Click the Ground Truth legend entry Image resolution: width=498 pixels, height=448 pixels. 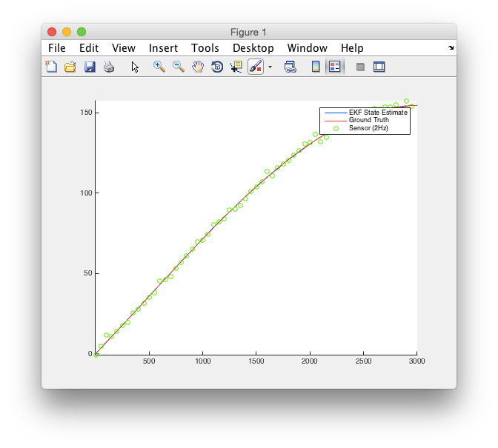369,120
